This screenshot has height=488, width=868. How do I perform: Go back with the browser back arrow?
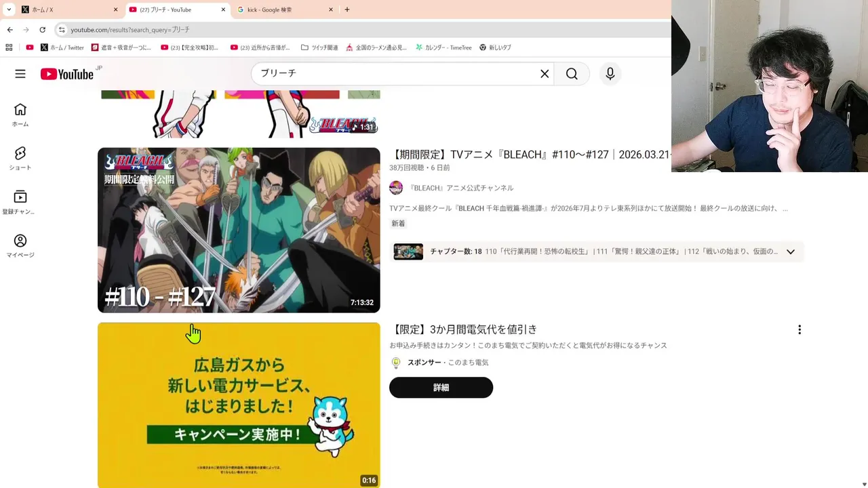9,30
